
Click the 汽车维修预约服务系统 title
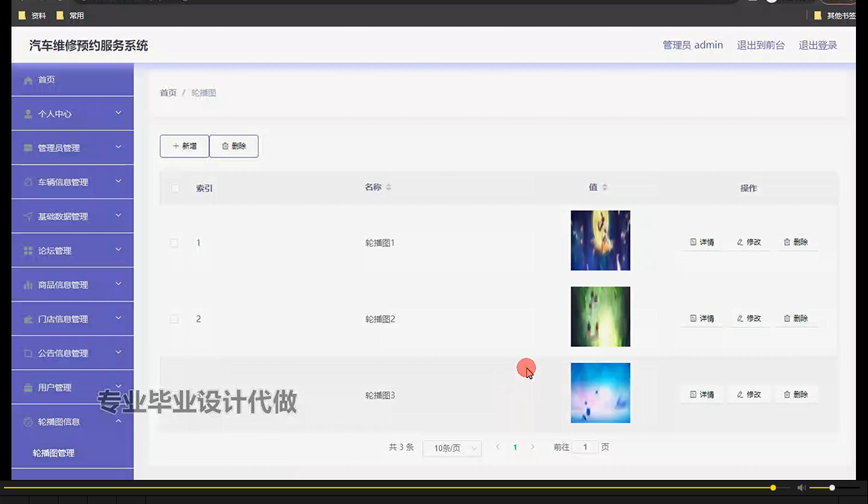click(x=89, y=45)
